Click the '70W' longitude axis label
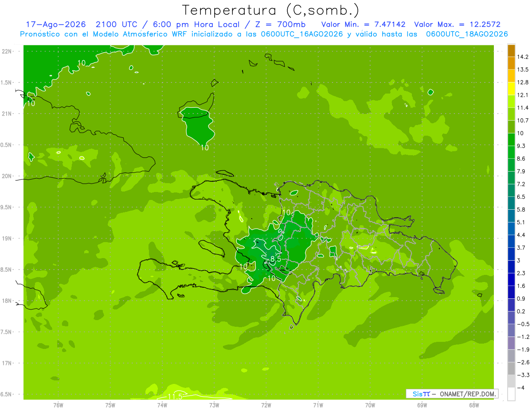The height and width of the screenshot is (411, 532). [370, 405]
